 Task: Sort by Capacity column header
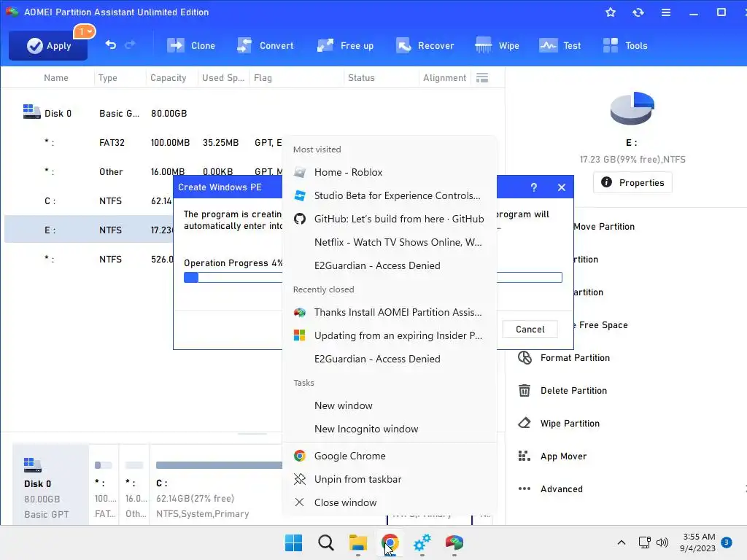(169, 77)
